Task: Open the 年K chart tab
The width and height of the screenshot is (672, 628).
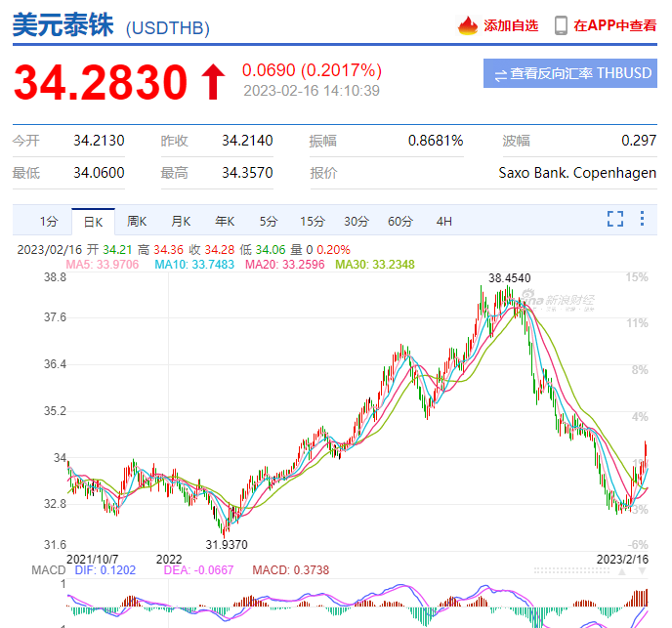Action: coord(225,222)
